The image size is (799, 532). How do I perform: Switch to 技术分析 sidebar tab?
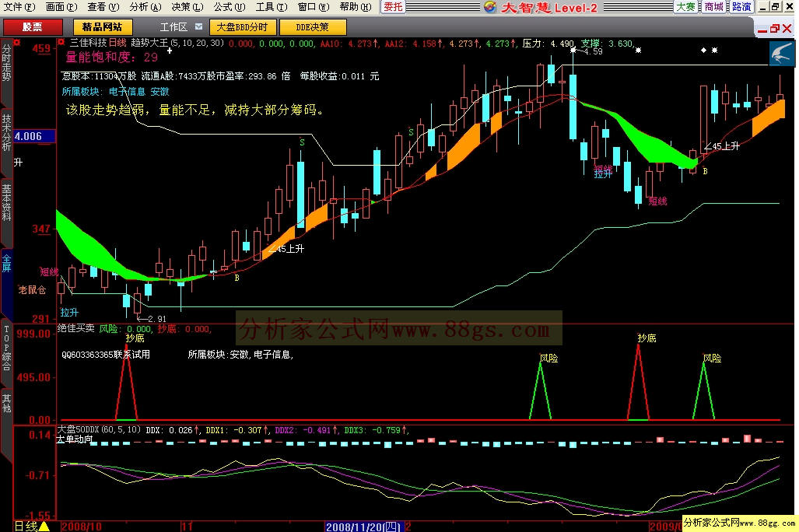pyautogui.click(x=6, y=132)
